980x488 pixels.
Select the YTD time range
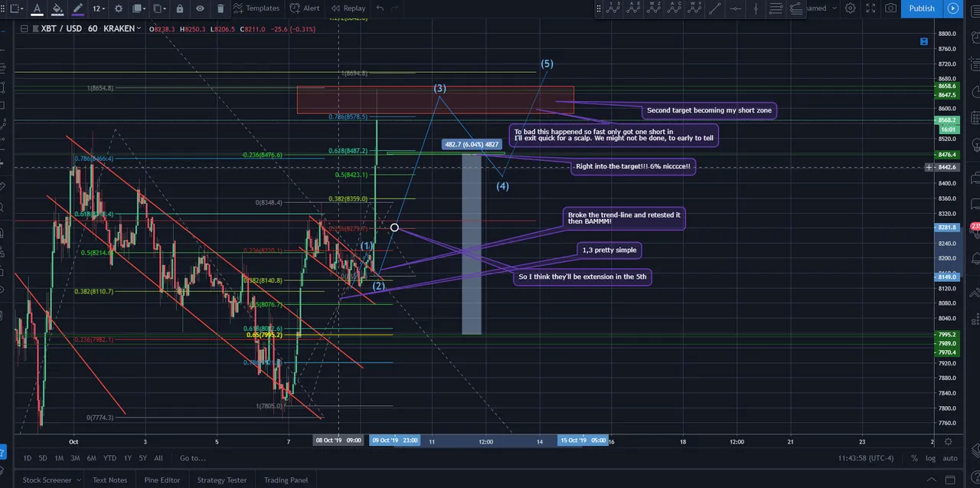[109, 458]
